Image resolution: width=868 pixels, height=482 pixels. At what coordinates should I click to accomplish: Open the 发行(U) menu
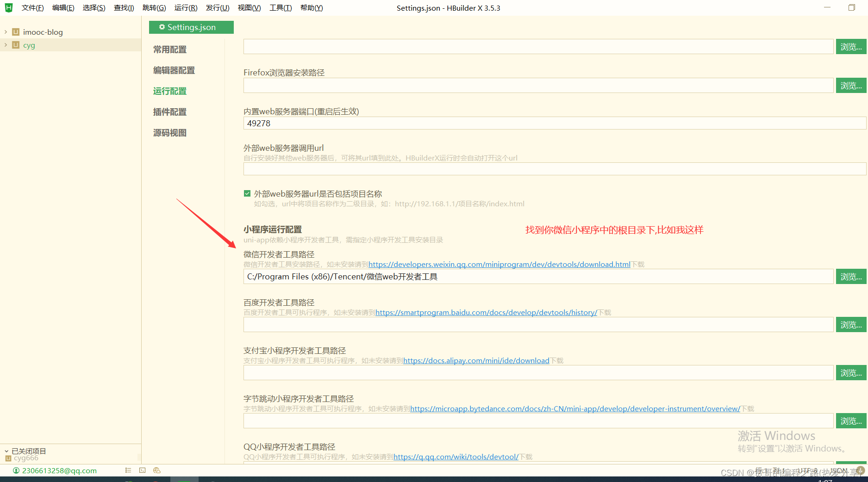[x=218, y=8]
